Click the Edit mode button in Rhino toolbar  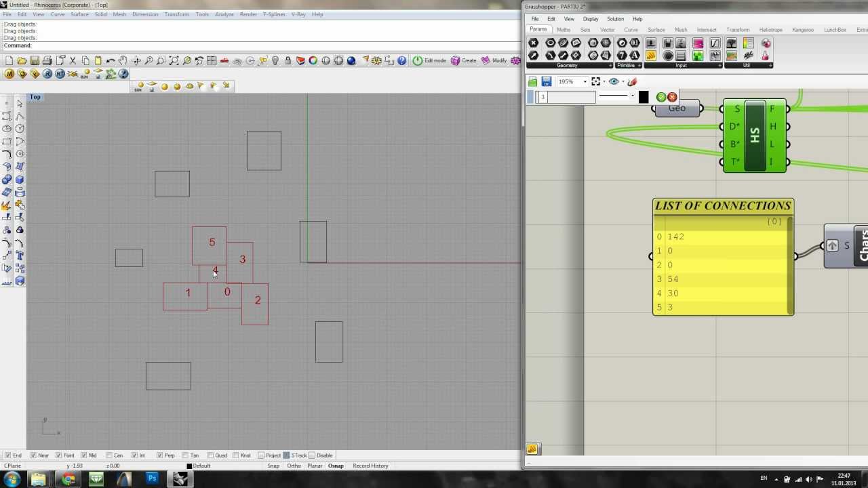429,60
